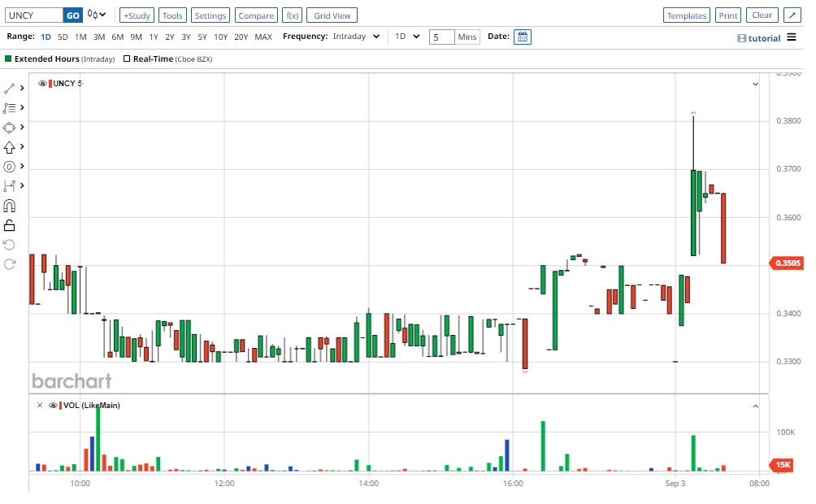Viewport: 816px width, 504px height.
Task: Add a study with +Study
Action: [137, 15]
